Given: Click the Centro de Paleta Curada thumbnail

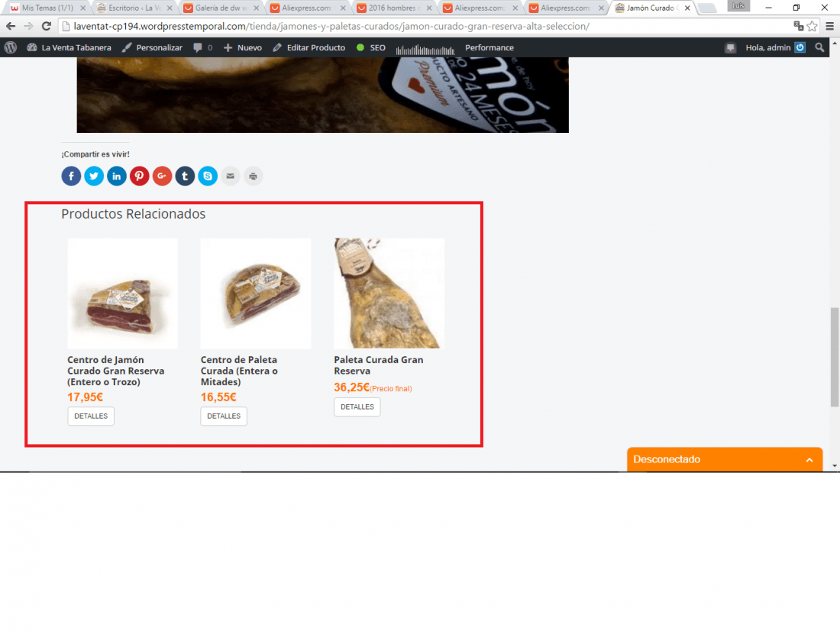Looking at the screenshot, I should 256,293.
